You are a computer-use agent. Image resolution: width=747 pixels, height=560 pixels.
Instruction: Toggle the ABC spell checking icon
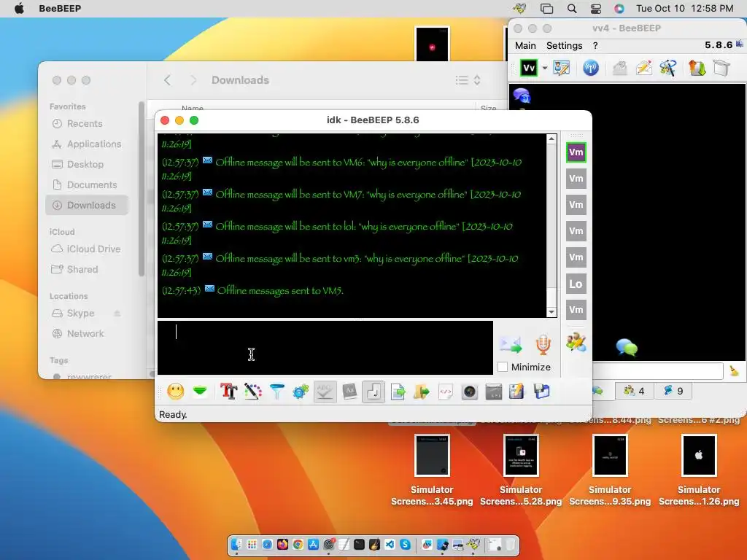325,392
